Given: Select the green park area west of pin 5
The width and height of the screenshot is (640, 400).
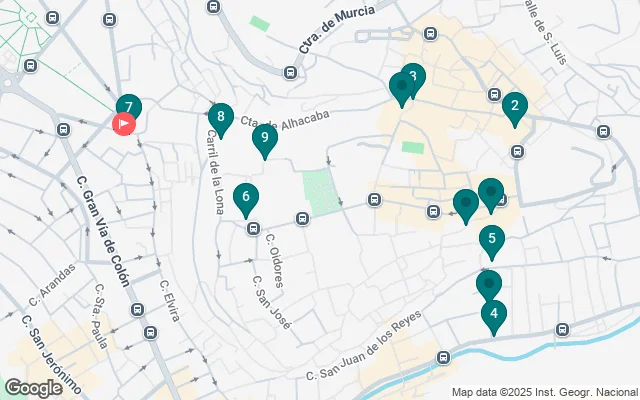Looking at the screenshot, I should click(322, 193).
